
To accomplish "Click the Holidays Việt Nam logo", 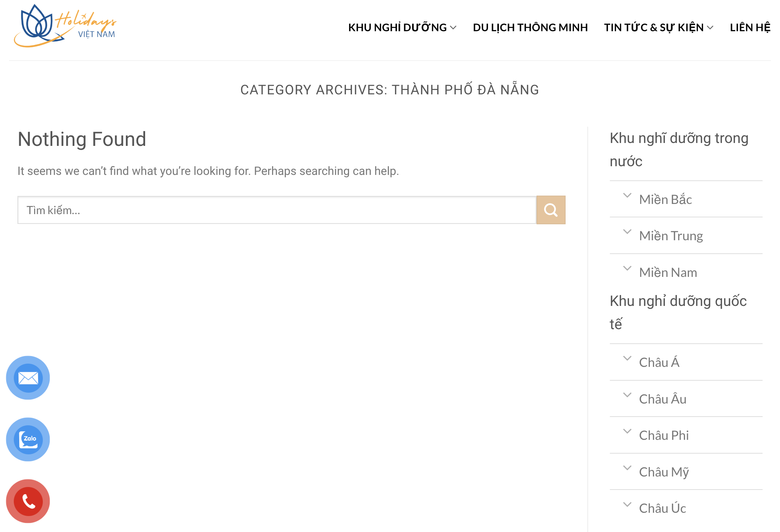I will click(65, 26).
